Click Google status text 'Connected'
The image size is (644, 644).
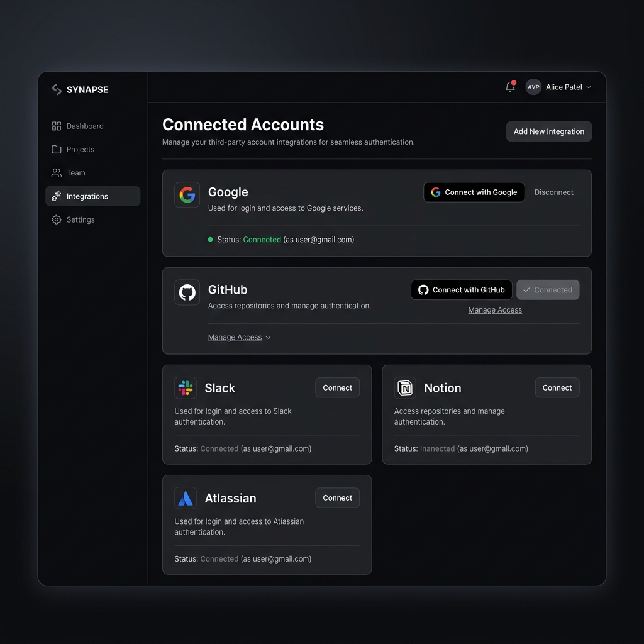tap(262, 240)
